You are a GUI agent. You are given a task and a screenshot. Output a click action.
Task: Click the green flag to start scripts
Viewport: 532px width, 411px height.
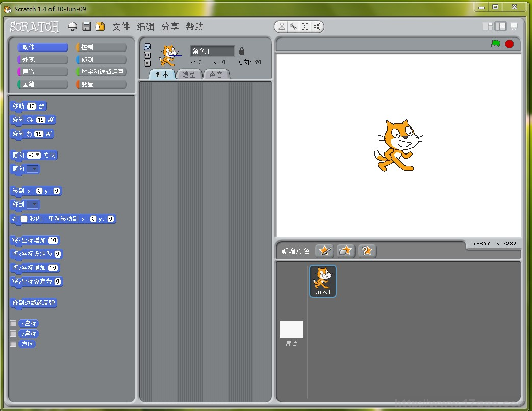[495, 44]
